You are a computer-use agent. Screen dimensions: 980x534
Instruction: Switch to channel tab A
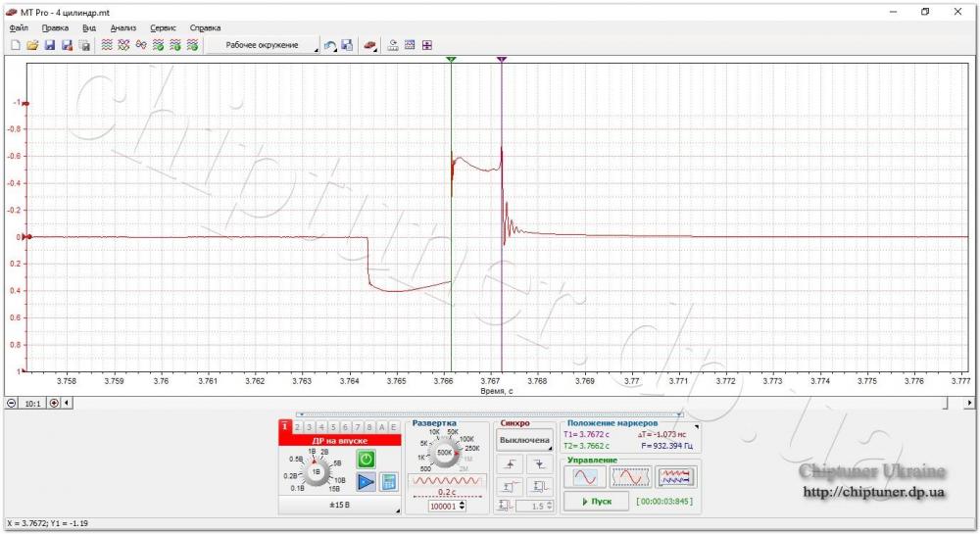(381, 427)
